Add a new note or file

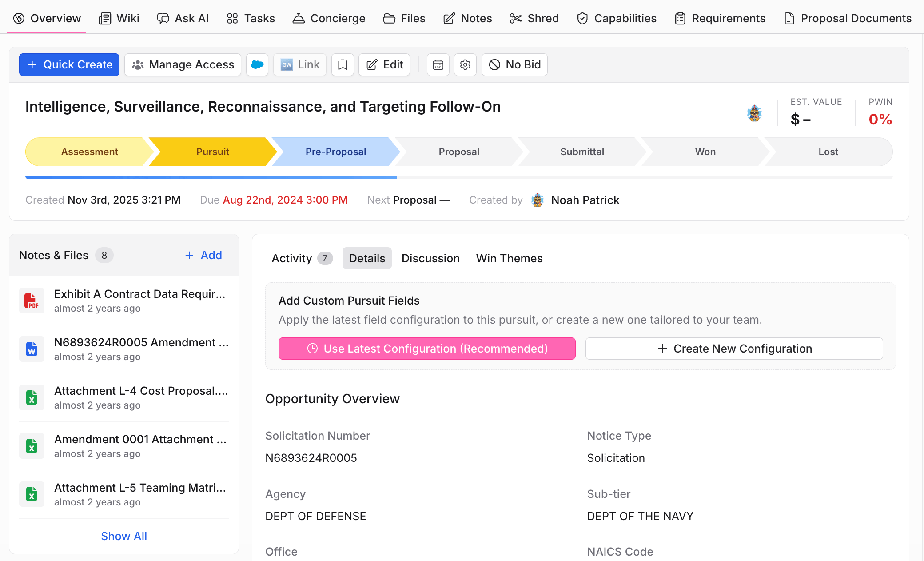203,255
